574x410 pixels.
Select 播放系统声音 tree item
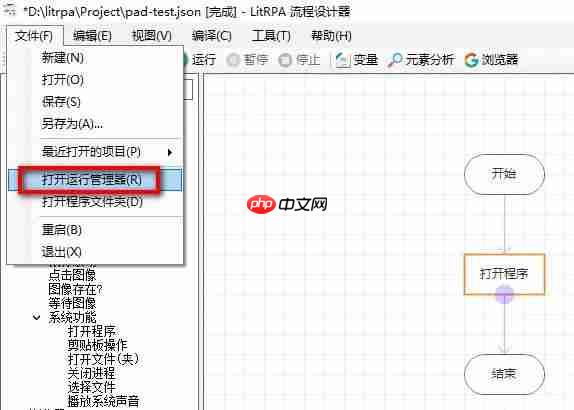coord(103,401)
